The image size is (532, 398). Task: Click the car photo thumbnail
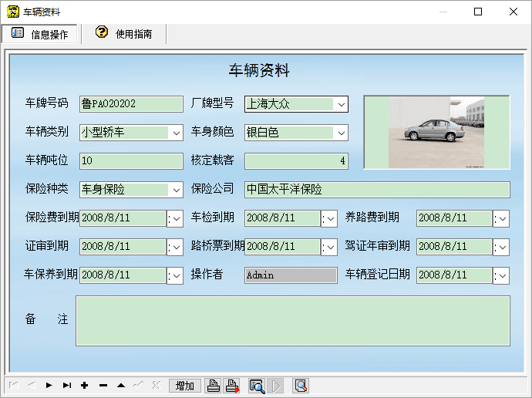click(436, 133)
